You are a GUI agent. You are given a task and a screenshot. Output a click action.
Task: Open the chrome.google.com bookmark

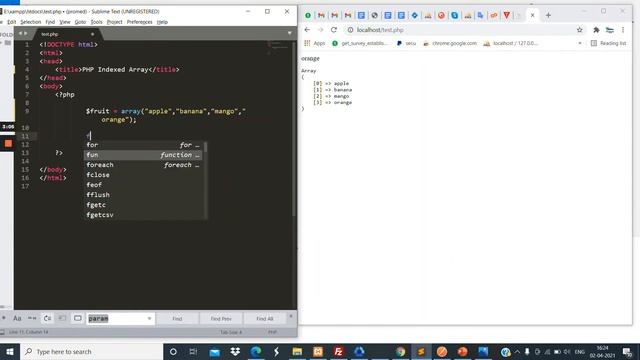[x=450, y=43]
